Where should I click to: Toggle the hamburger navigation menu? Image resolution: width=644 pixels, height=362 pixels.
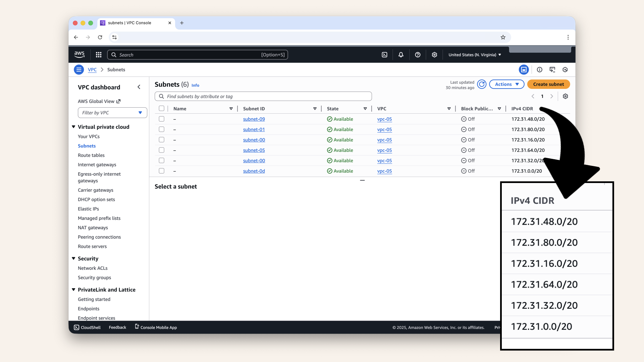click(x=79, y=70)
